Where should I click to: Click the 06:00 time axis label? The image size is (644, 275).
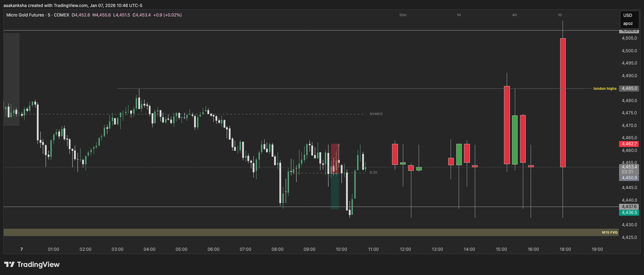(213, 249)
